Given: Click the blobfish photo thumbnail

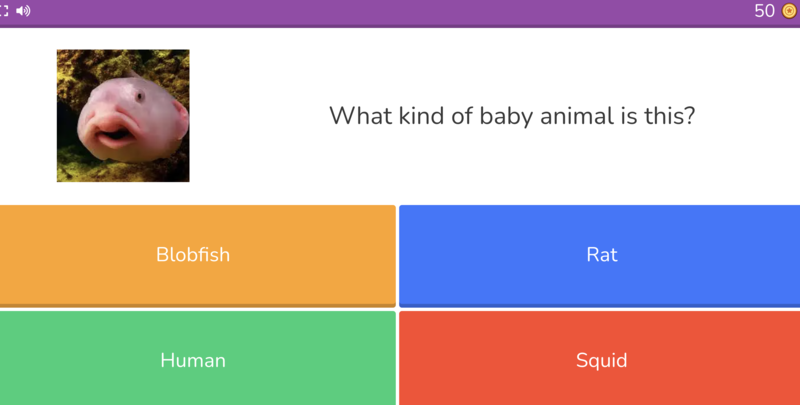Looking at the screenshot, I should [123, 116].
